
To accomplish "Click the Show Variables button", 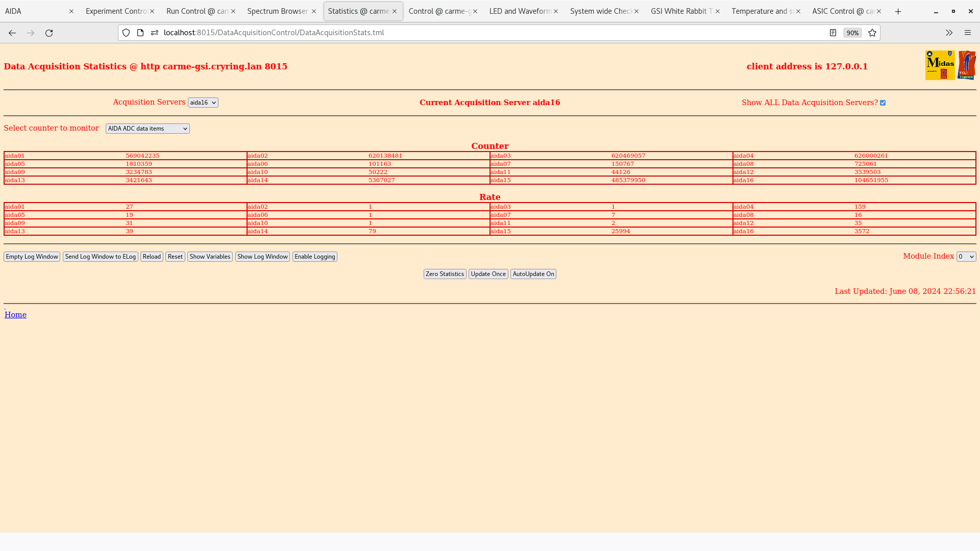I will tap(209, 256).
